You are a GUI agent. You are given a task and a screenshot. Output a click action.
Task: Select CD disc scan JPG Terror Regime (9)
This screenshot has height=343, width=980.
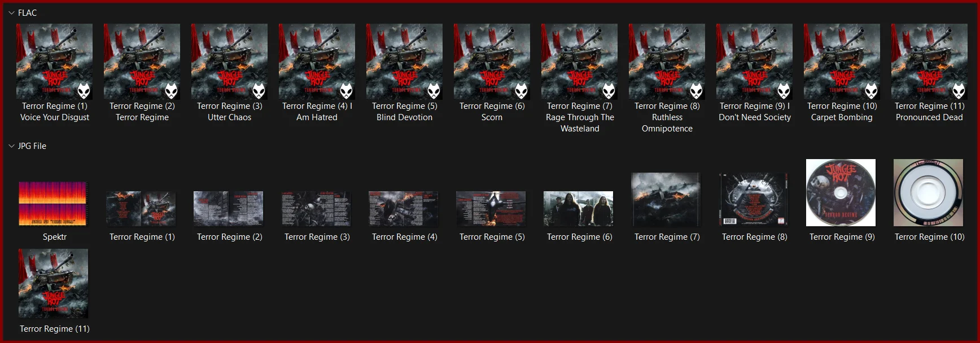pos(841,192)
